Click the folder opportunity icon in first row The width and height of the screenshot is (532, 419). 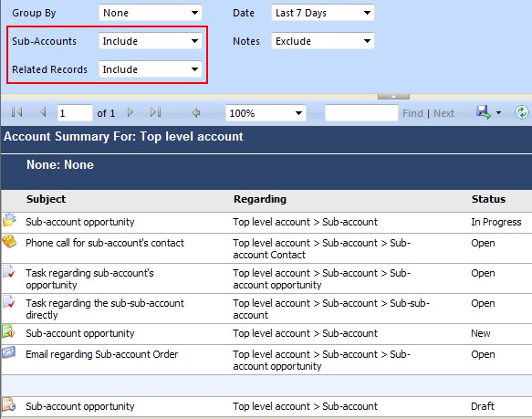(9, 220)
